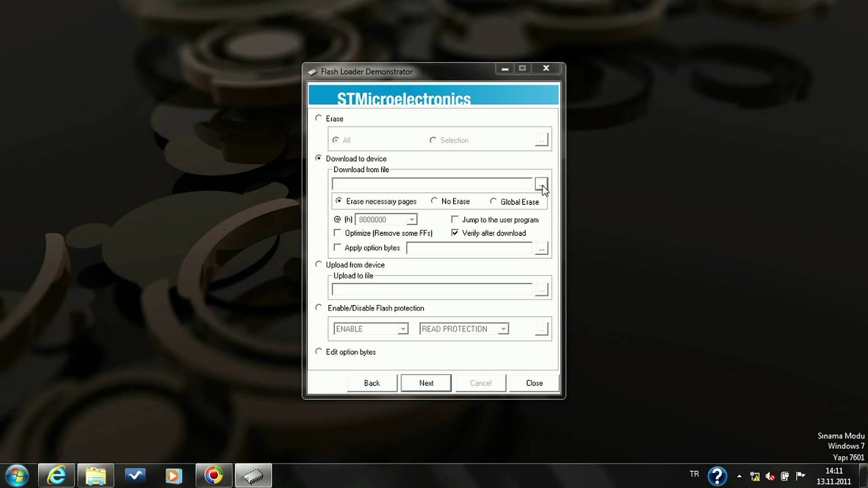This screenshot has width=868, height=488.
Task: Click the Close button in dialog
Action: (x=534, y=383)
